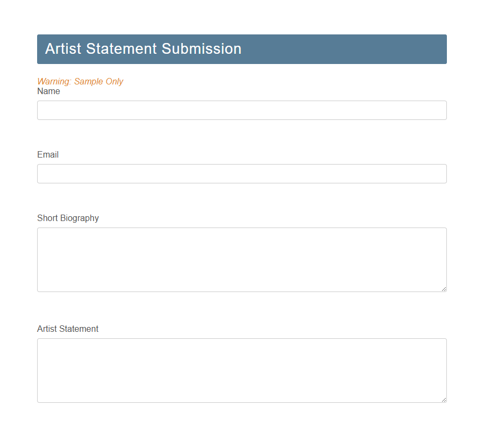
Task: Select the Short Biography label
Action: coord(68,218)
